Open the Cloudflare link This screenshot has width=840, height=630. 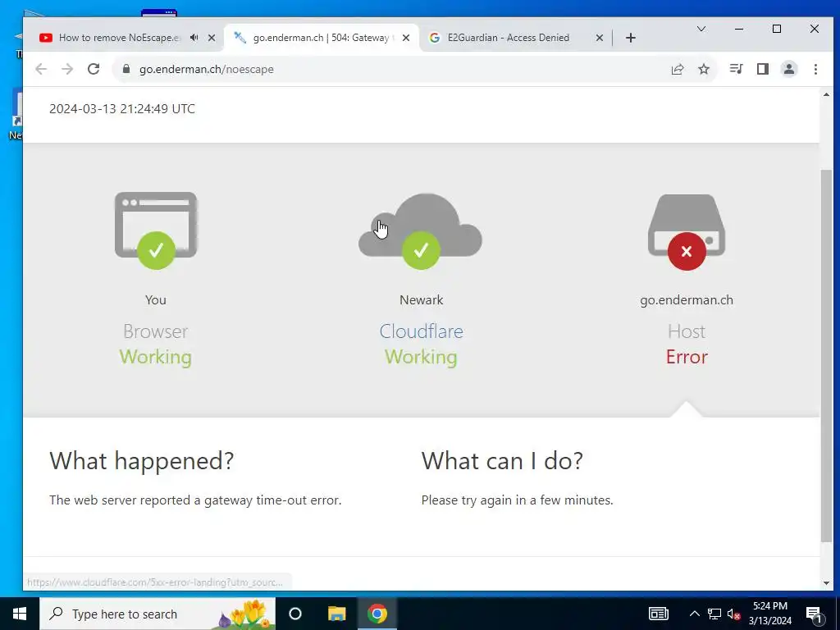click(x=421, y=331)
